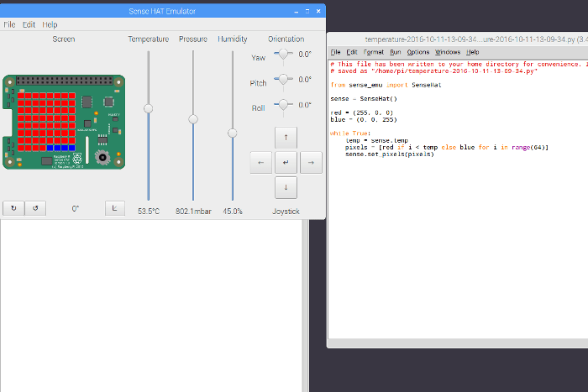Click the Temperature slider handle
588x392 pixels.
pos(148,108)
